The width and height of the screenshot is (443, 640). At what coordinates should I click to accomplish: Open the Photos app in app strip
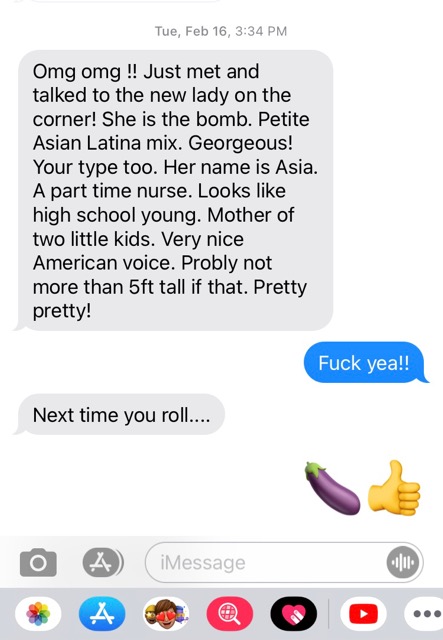click(x=38, y=613)
